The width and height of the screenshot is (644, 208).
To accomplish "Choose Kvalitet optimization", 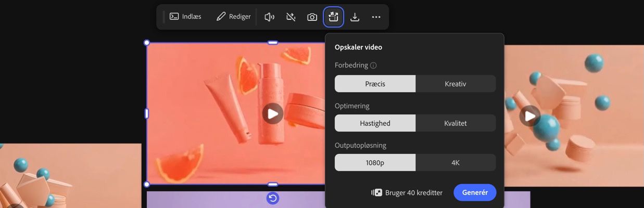I will point(456,123).
